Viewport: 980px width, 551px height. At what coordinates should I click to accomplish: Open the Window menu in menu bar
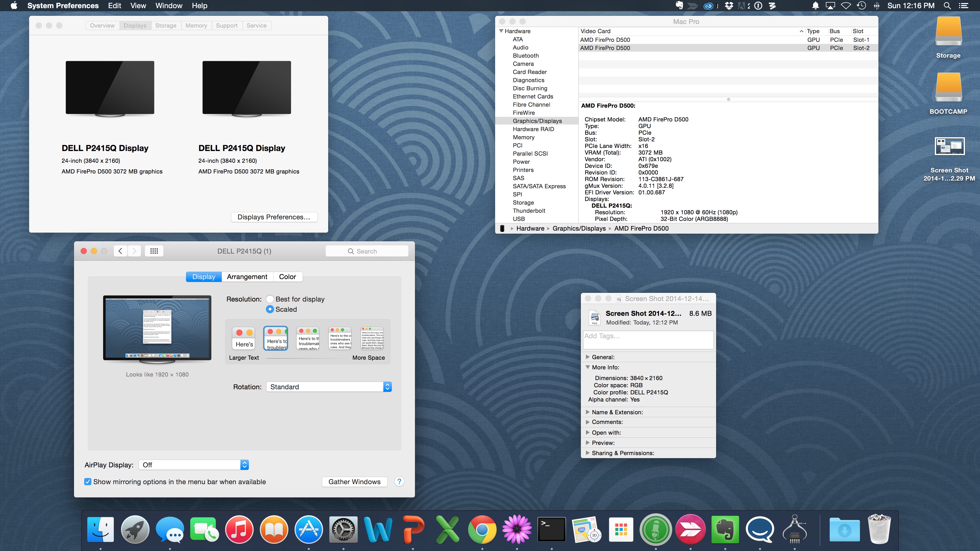click(x=168, y=6)
